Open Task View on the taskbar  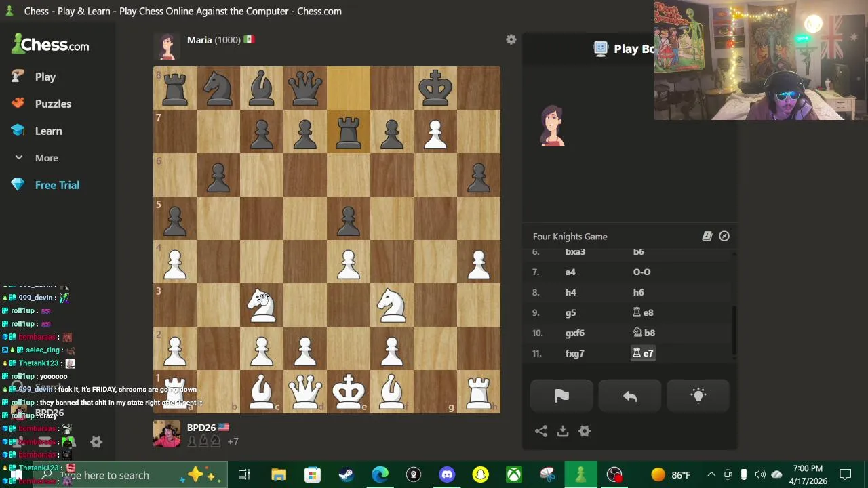coord(244,475)
